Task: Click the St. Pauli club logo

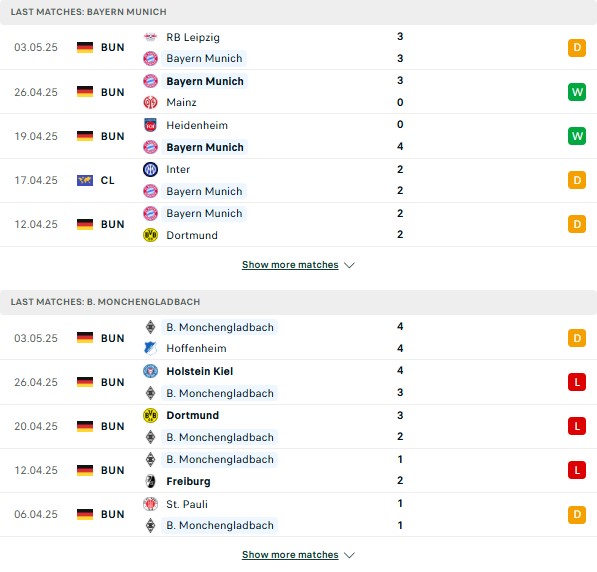Action: [x=150, y=504]
